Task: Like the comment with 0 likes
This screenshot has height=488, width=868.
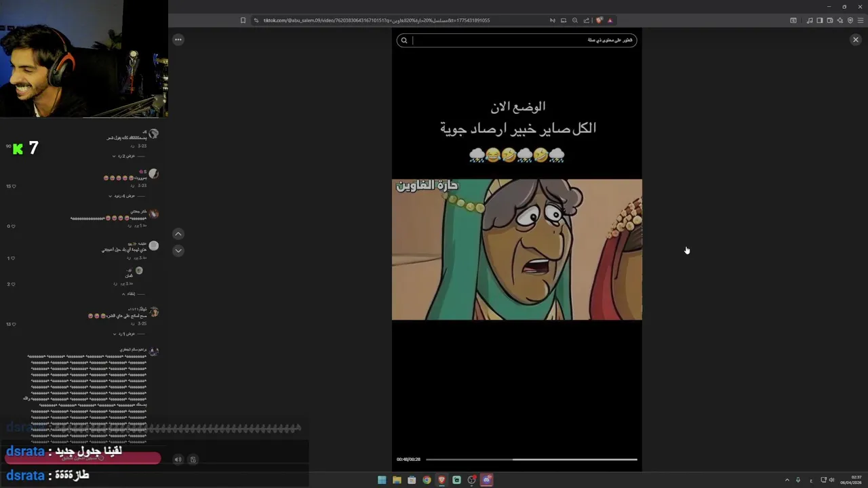Action: (x=13, y=226)
